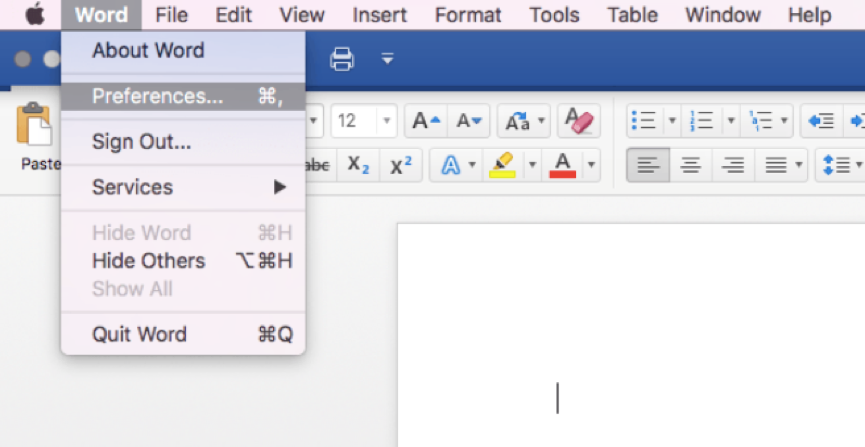Screen dimensions: 865x447
Task: Toggle align text left
Action: (x=648, y=165)
